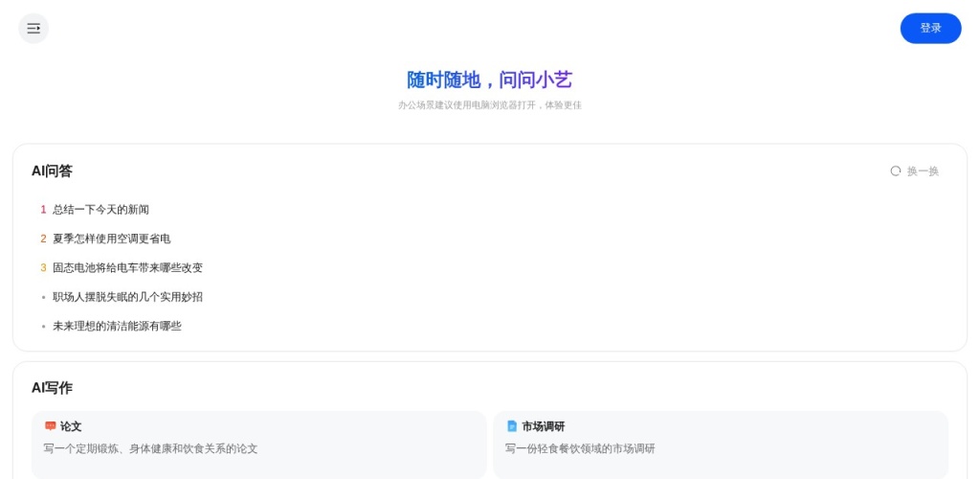Open the question 职场人摆脱失眠的几个实用妙招
980x479 pixels.
click(x=127, y=297)
